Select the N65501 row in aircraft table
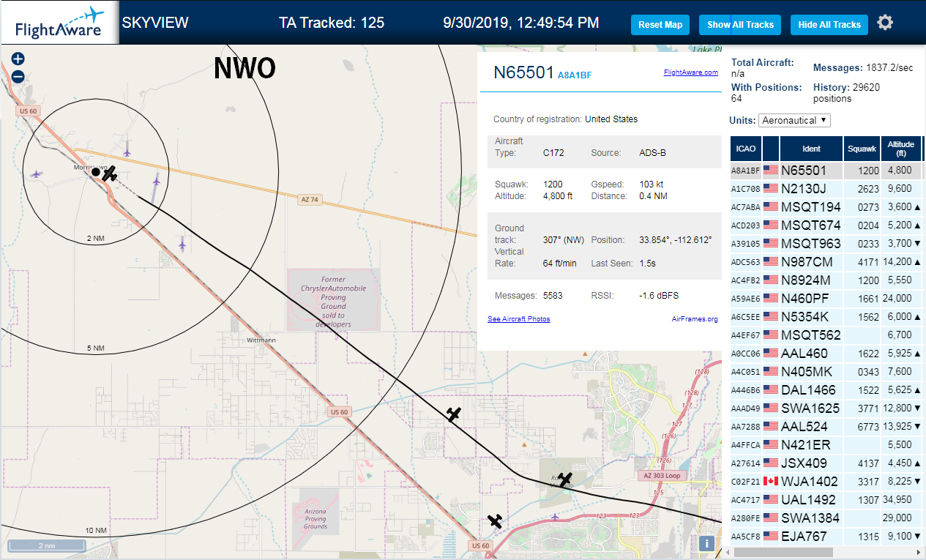926x560 pixels. [x=827, y=171]
